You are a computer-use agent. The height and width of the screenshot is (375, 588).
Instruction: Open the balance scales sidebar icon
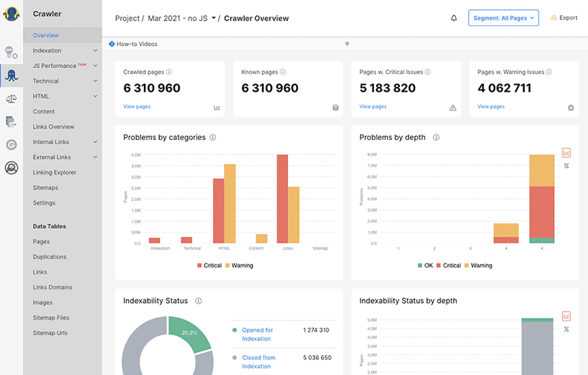pos(11,99)
